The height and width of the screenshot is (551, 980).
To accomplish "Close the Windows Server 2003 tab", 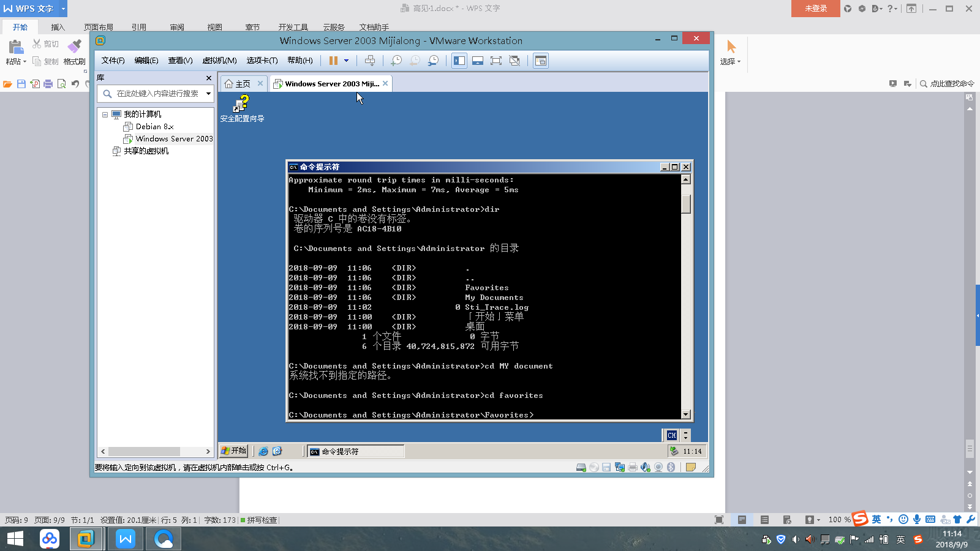I will pos(385,83).
